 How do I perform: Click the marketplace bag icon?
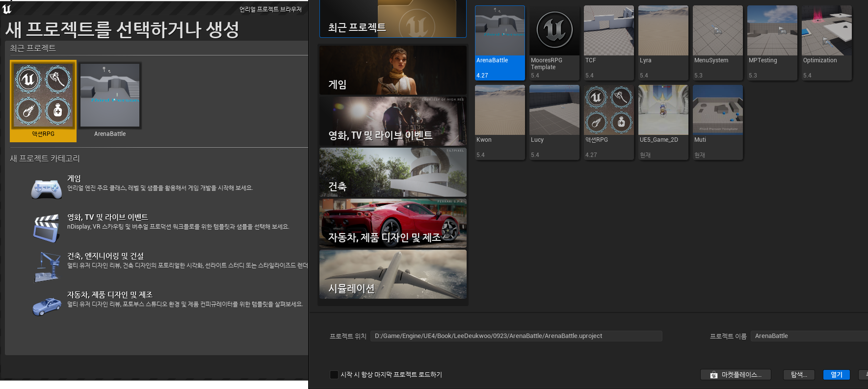(x=713, y=375)
